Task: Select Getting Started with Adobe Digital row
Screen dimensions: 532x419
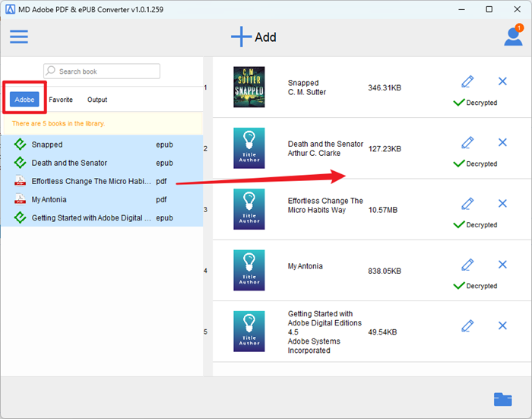Action: pyautogui.click(x=102, y=218)
